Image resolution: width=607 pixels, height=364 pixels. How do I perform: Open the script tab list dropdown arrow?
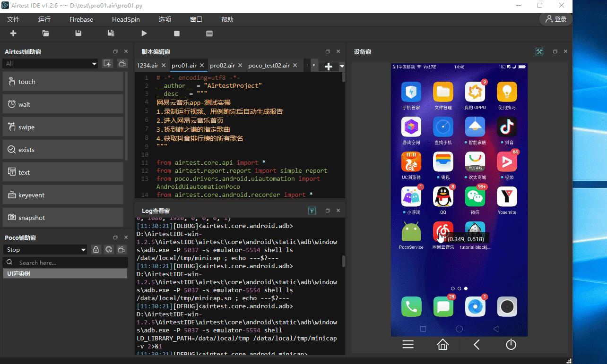click(342, 66)
